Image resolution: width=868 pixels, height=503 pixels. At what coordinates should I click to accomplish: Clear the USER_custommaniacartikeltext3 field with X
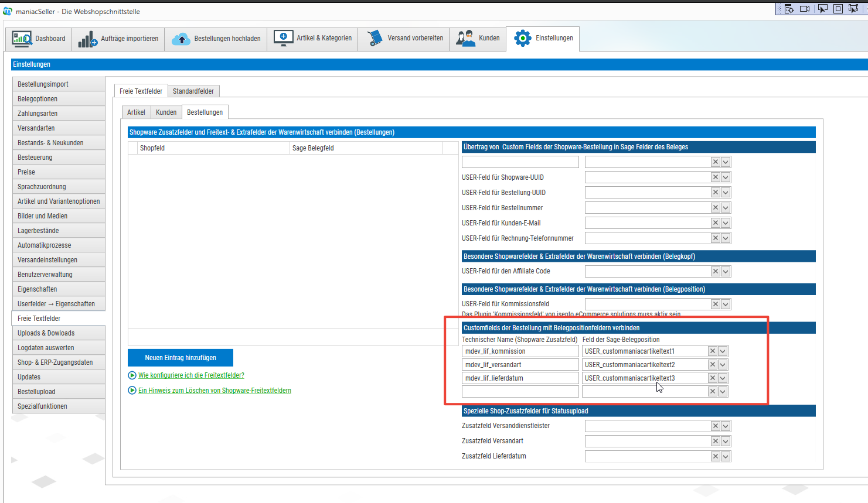coord(712,378)
